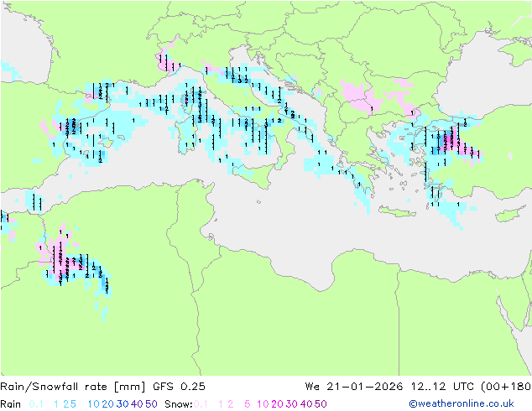The height and width of the screenshot is (411, 532).
Task: Click the island of Crete on the map
Action: (x=397, y=211)
